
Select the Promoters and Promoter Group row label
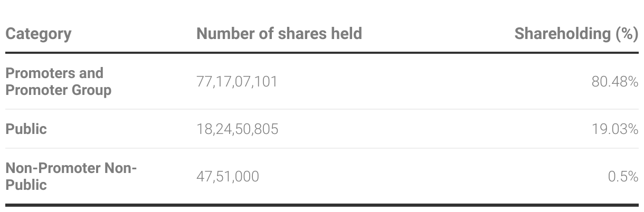tap(59, 81)
